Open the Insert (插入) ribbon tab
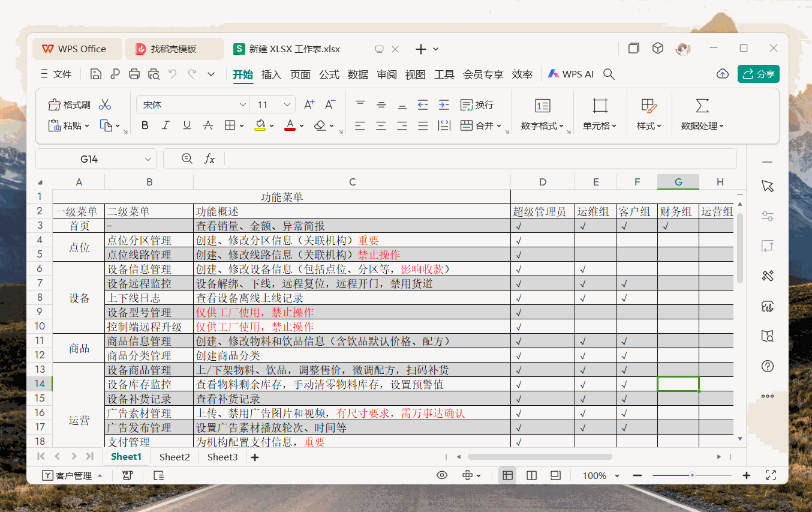The image size is (812, 512). [x=271, y=74]
